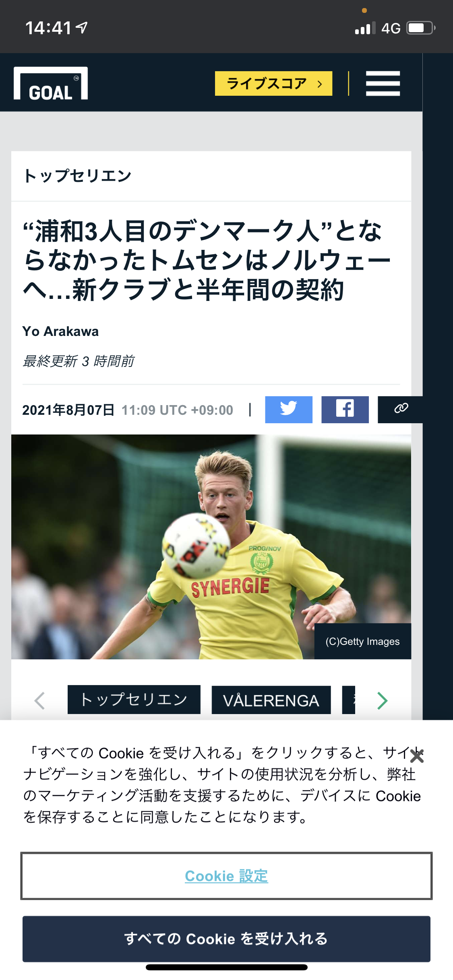
Task: Show next tags with right chevron
Action: pos(382,700)
